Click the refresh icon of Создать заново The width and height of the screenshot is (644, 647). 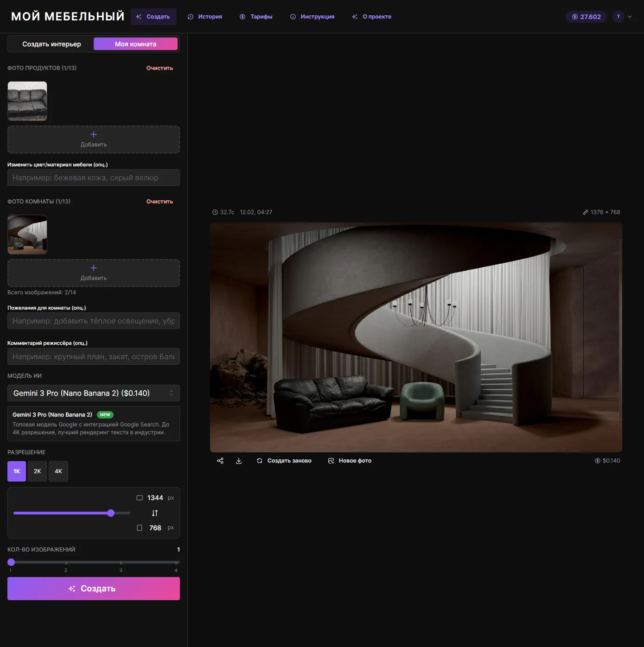tap(260, 461)
